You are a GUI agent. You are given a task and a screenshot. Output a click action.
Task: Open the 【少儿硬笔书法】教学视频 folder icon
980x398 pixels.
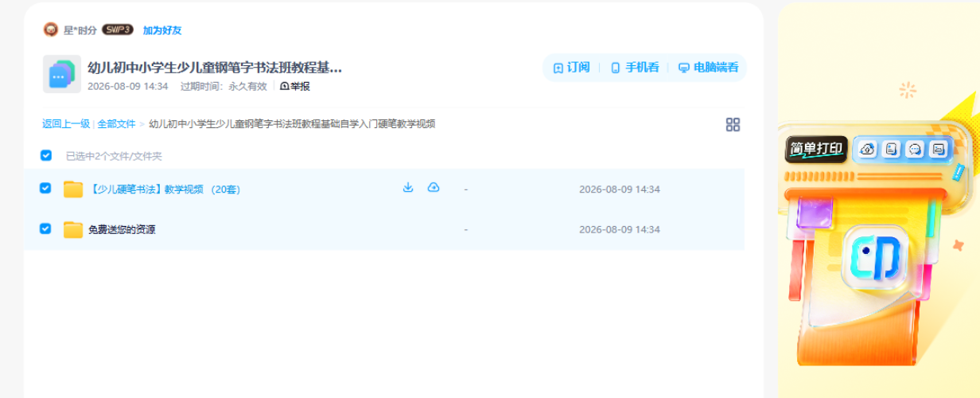(x=73, y=189)
